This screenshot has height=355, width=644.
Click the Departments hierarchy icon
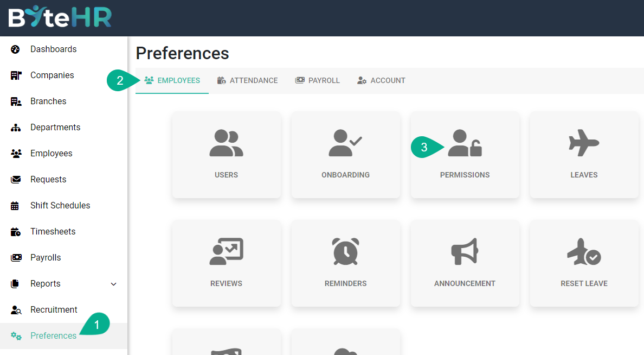click(x=16, y=128)
